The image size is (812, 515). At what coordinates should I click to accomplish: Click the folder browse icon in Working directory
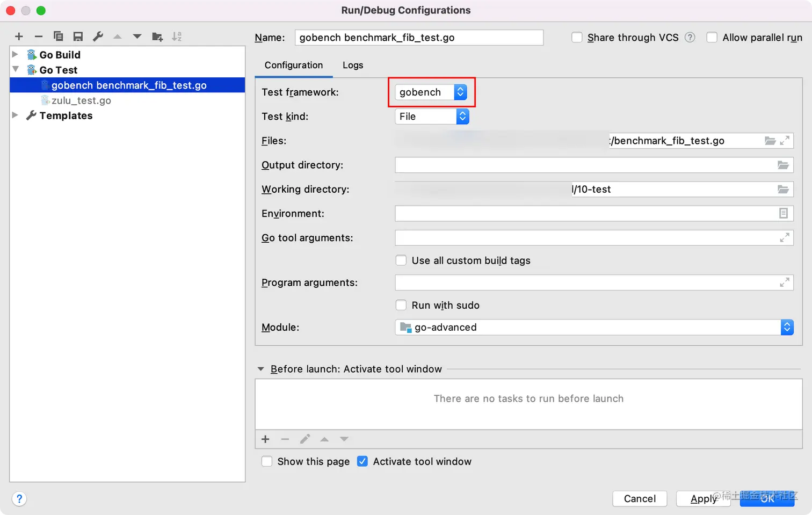(783, 189)
